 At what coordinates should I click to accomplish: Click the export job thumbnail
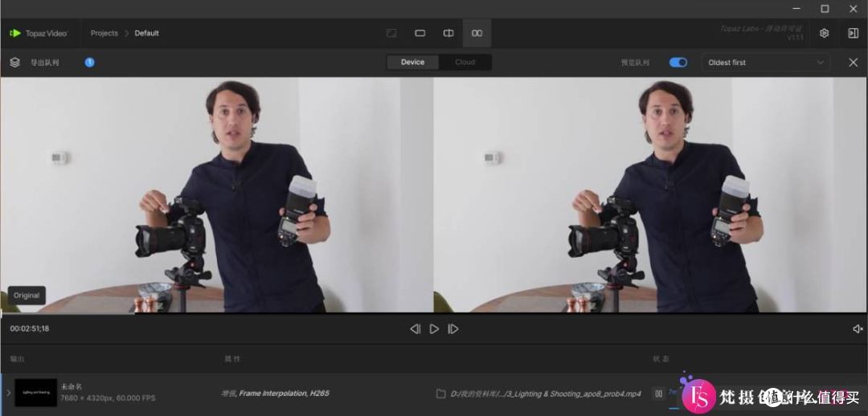click(x=36, y=392)
